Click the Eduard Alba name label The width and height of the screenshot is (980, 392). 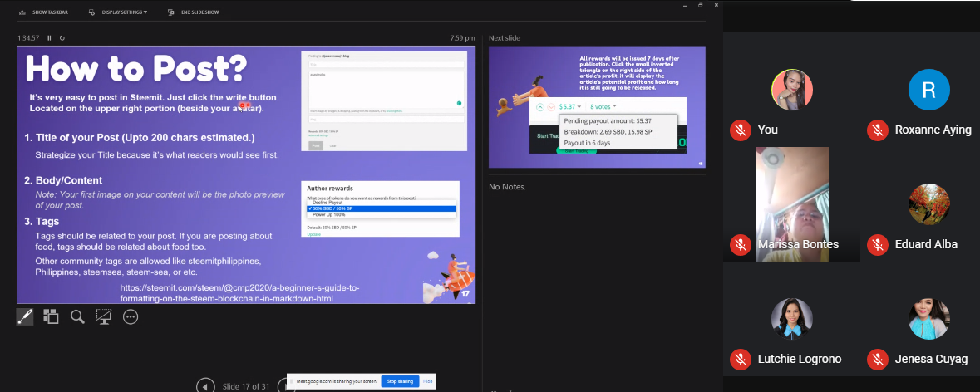coord(926,244)
